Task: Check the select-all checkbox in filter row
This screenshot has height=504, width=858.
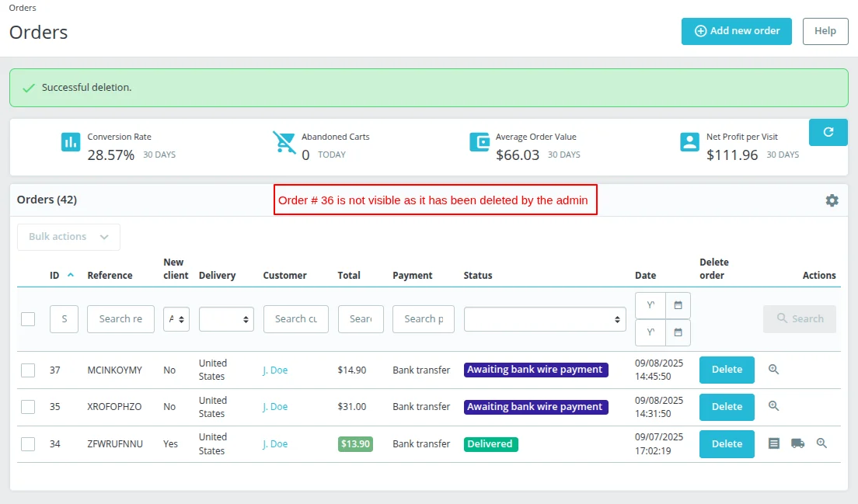Action: click(28, 319)
